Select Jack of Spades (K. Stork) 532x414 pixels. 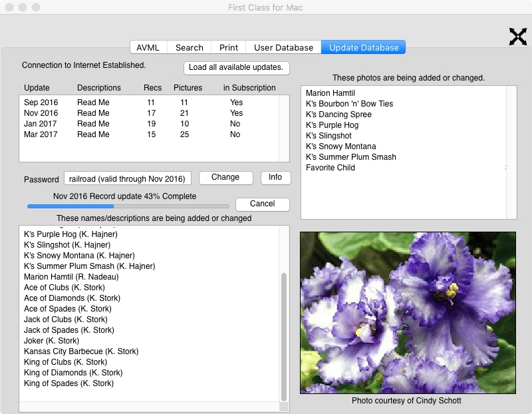69,330
